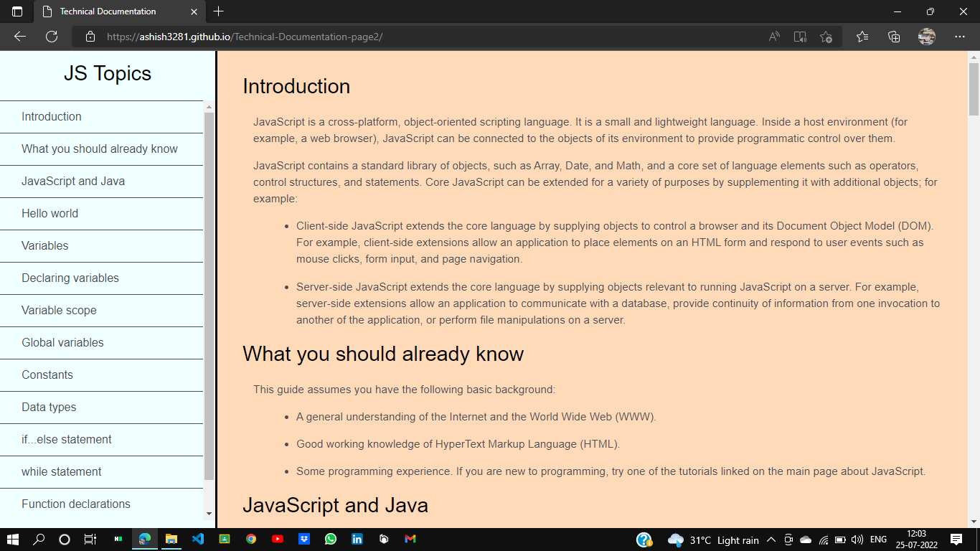980x551 pixels.
Task: Navigate back to the previous page
Action: click(x=19, y=36)
